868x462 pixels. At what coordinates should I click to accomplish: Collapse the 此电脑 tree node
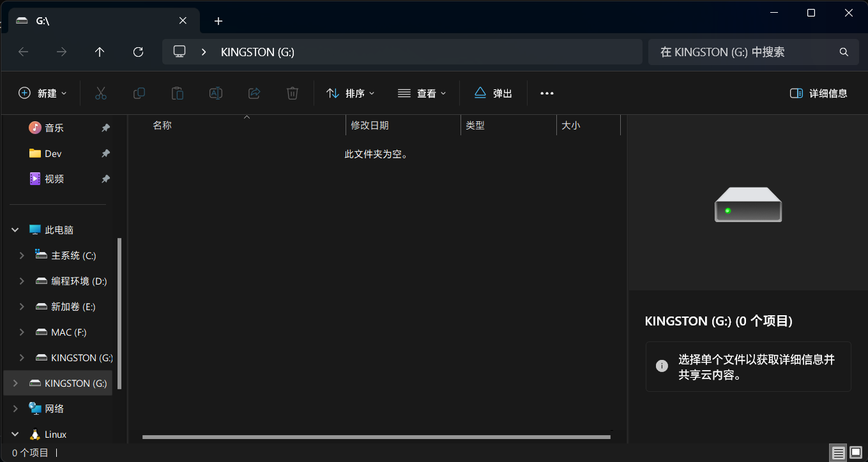(x=15, y=230)
